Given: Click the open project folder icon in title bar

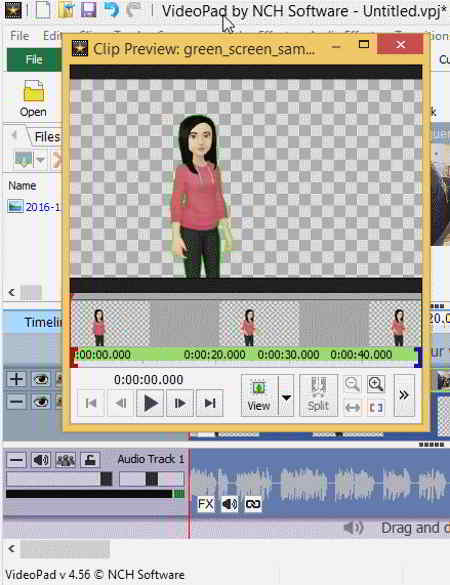Looking at the screenshot, I should tap(66, 10).
